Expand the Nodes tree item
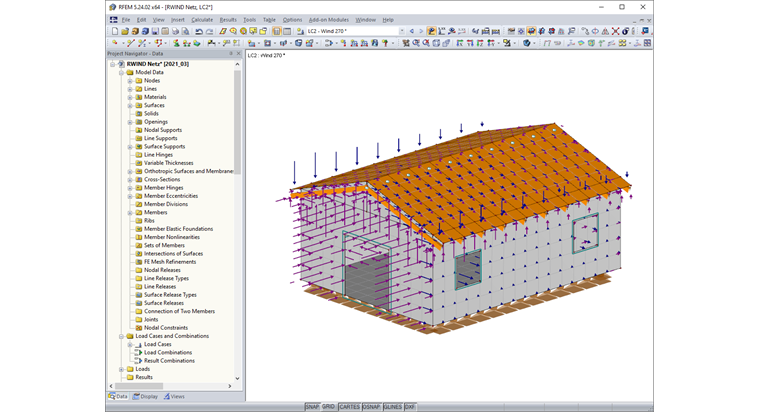 [130, 80]
